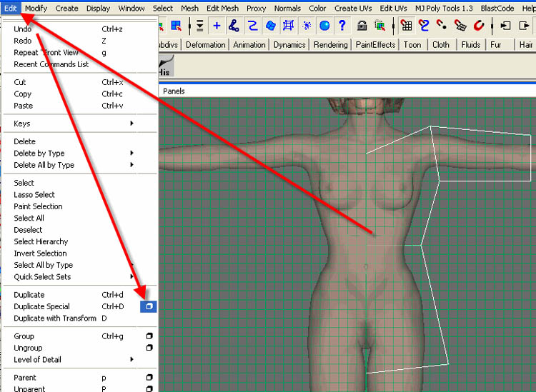Click the red magnet icon in toolbar
536x392 pixels.
point(479,26)
